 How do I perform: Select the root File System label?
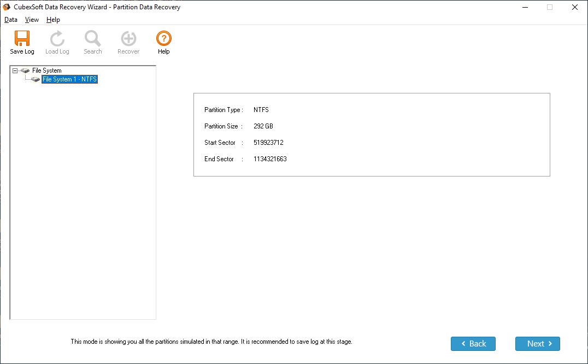[46, 71]
